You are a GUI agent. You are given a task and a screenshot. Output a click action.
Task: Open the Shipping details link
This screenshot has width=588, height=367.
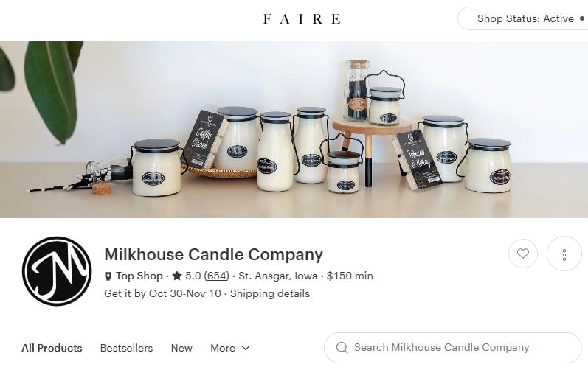tap(270, 293)
